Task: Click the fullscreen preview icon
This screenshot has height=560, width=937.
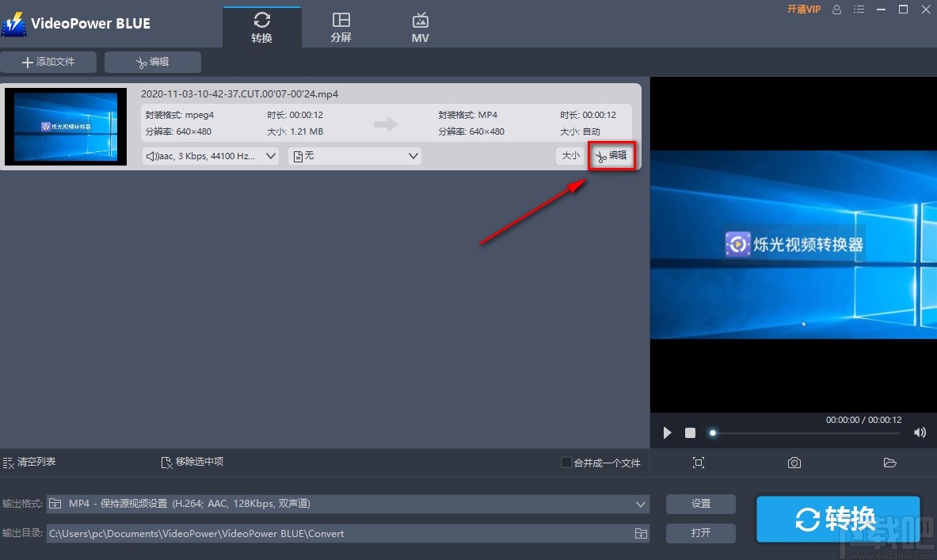Action: (x=699, y=463)
